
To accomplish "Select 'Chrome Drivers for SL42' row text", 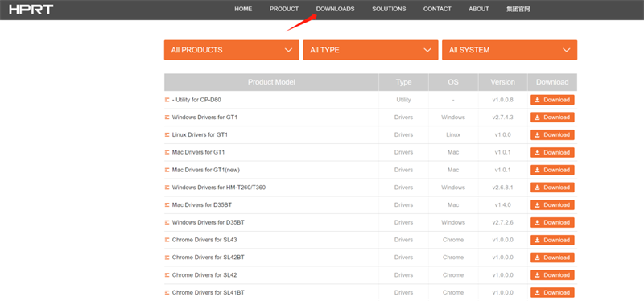I will (204, 275).
